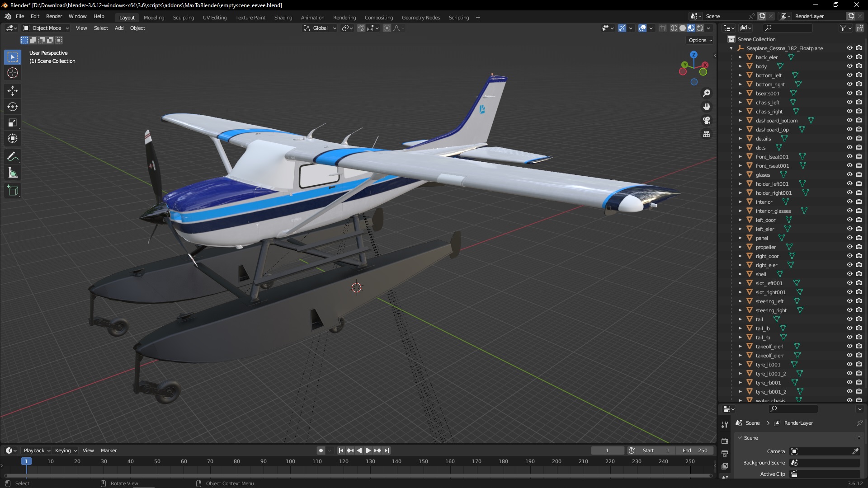
Task: Collapse the Scene properties panel
Action: 740,438
